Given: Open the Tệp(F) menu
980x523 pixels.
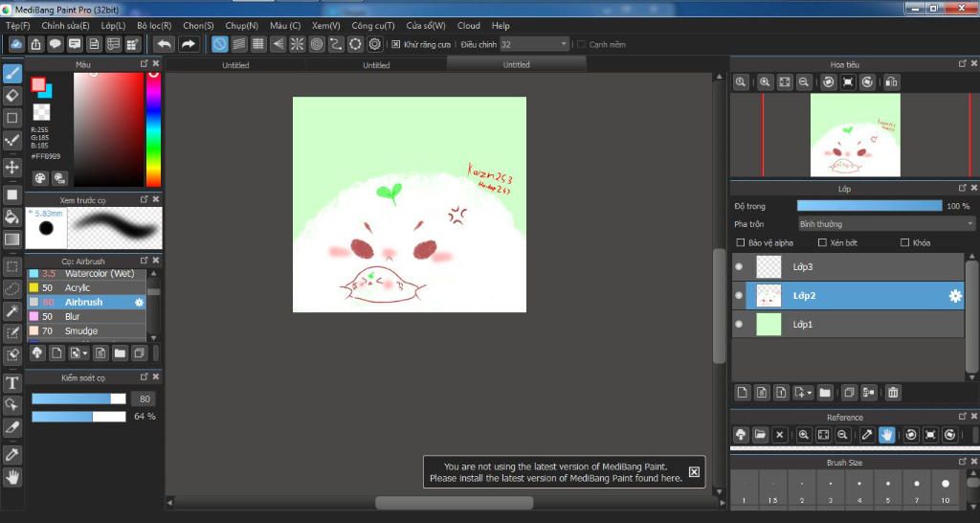Looking at the screenshot, I should pos(17,26).
